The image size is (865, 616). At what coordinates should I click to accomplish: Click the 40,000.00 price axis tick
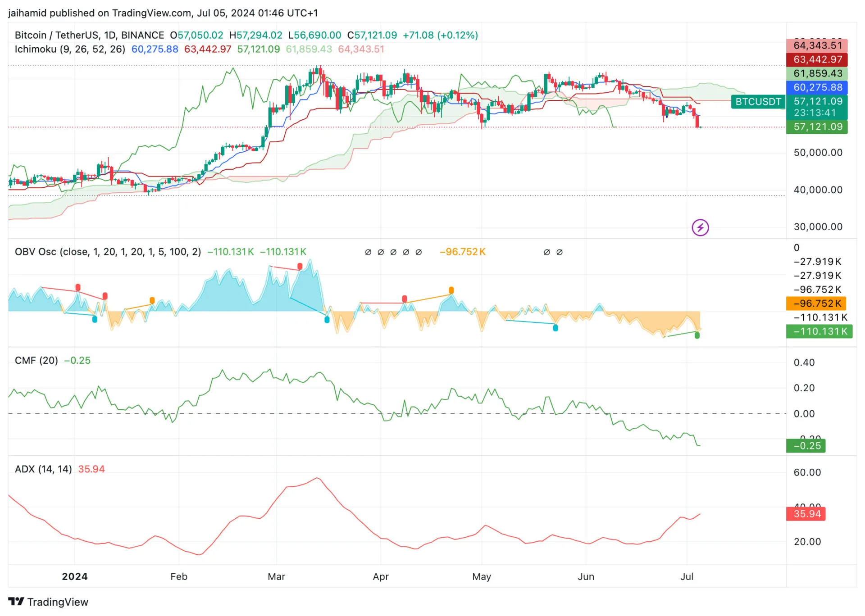(818, 190)
